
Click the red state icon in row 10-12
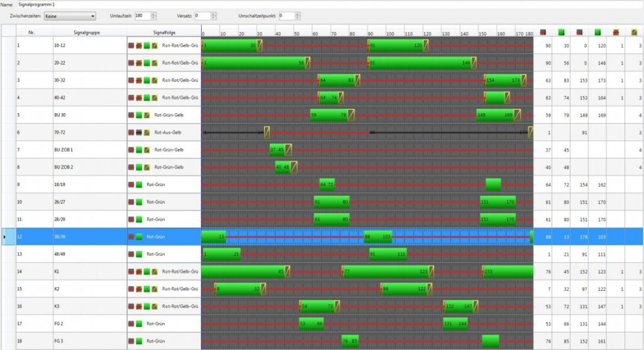point(131,45)
